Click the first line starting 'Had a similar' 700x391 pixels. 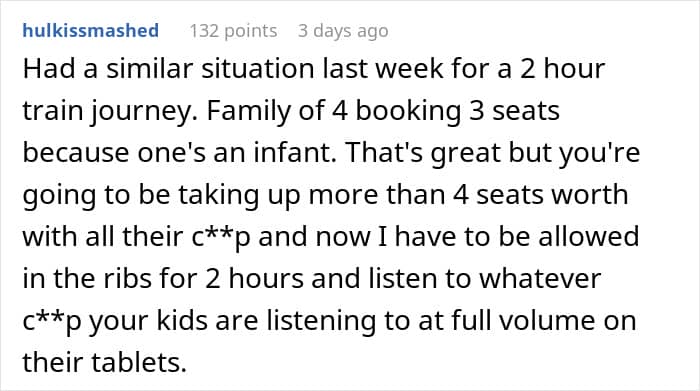point(314,69)
